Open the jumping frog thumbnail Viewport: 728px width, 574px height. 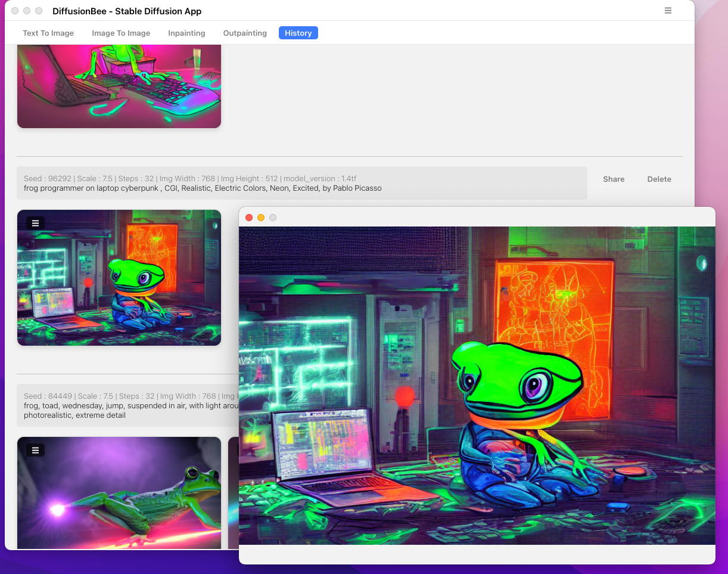(x=119, y=501)
